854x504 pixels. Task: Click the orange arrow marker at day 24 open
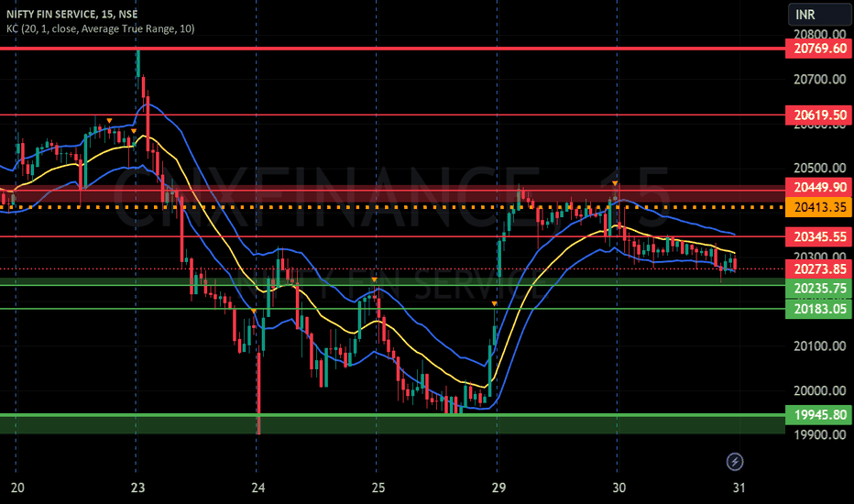tap(254, 312)
